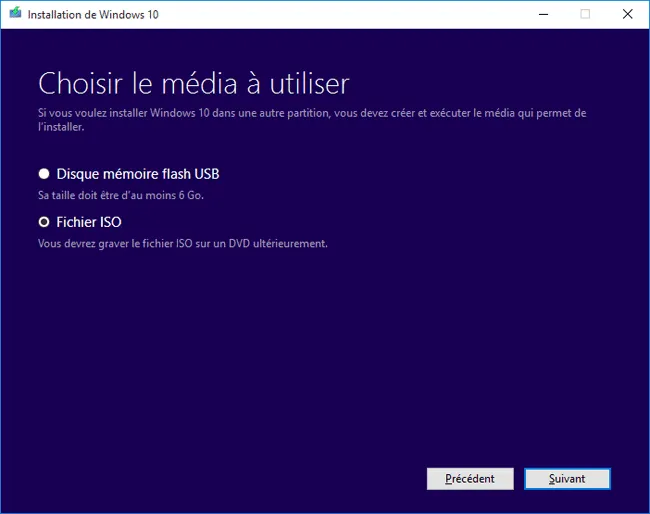Minimize the Installation de Windows 10 window

(543, 14)
